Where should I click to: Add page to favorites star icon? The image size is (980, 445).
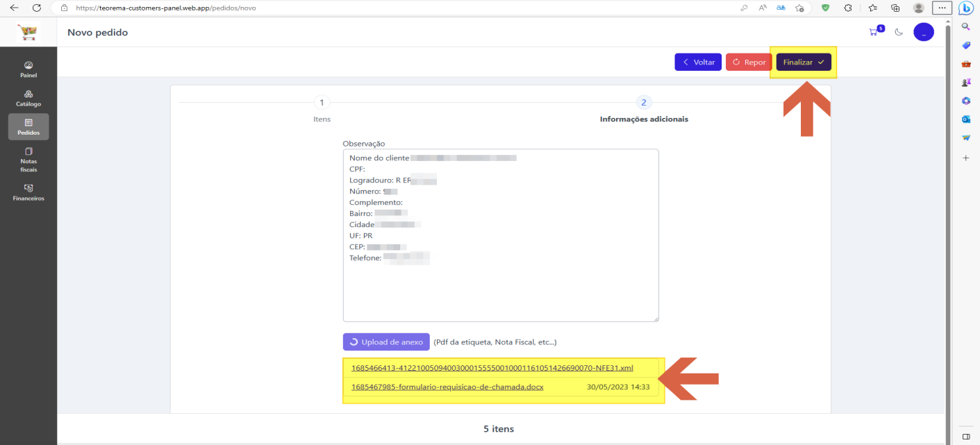(799, 8)
